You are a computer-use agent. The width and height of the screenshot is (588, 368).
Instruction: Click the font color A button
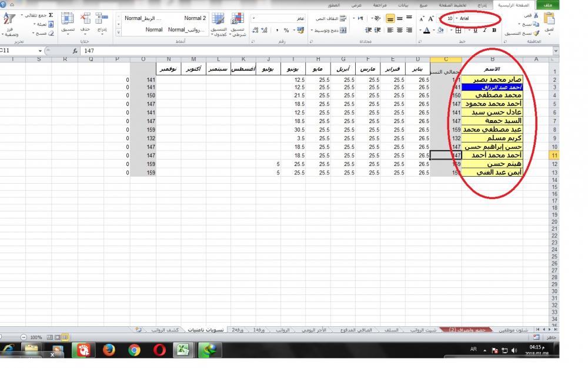click(427, 30)
